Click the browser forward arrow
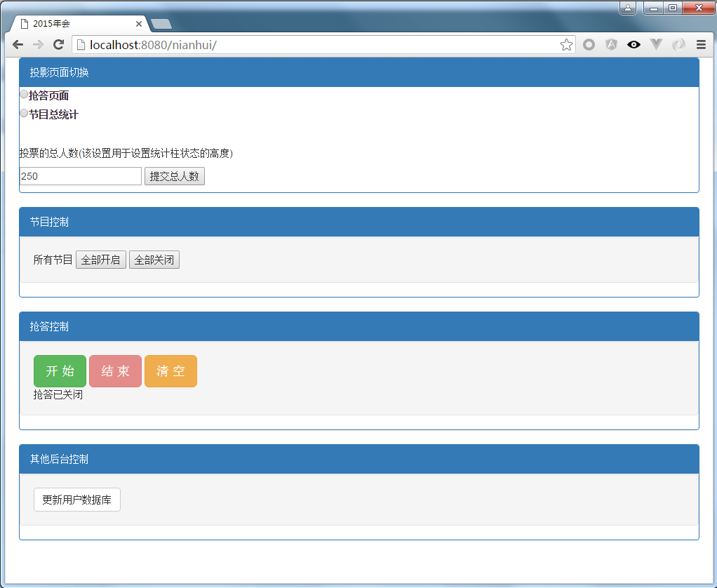Viewport: 717px width, 588px height. [39, 44]
